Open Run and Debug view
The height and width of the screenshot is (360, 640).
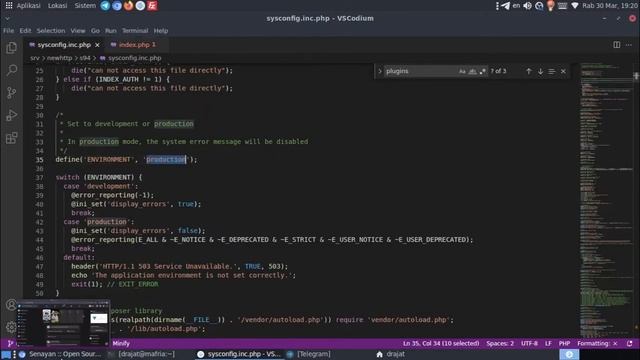11,115
